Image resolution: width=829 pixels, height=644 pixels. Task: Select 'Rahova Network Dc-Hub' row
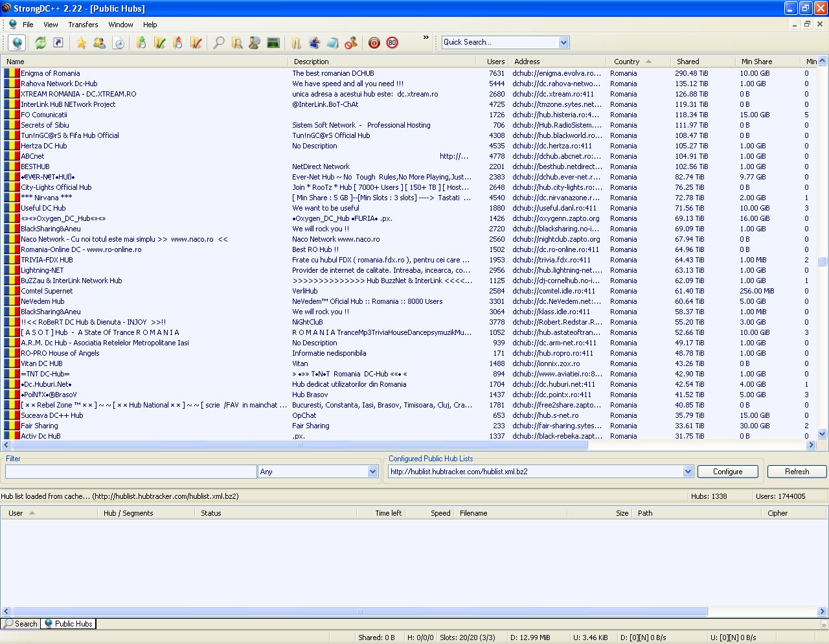click(x=409, y=84)
